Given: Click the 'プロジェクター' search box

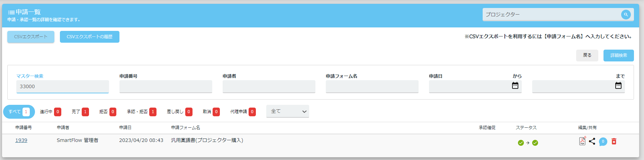Looking at the screenshot, I should (551, 15).
